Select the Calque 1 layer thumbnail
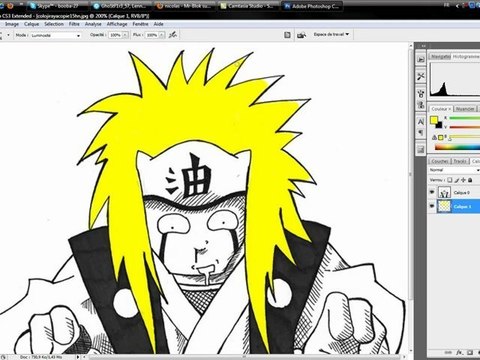This screenshot has width=480, height=360. tap(444, 207)
